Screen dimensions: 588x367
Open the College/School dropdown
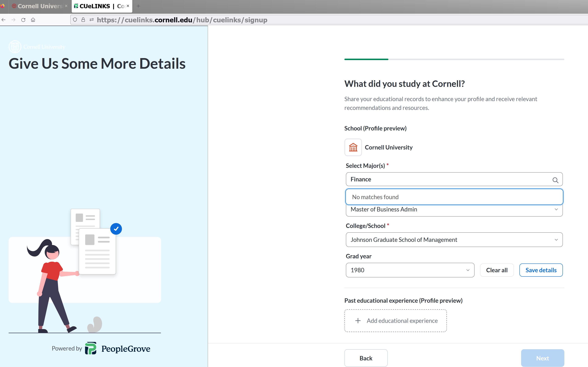coord(454,240)
